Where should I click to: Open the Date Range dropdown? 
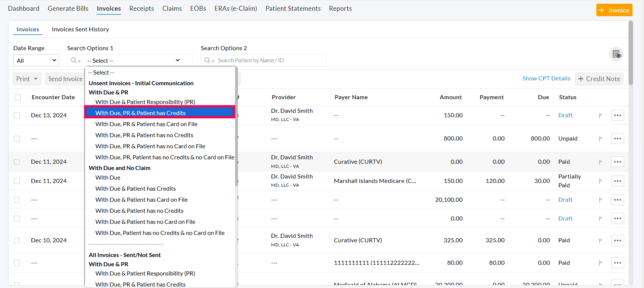tap(36, 60)
